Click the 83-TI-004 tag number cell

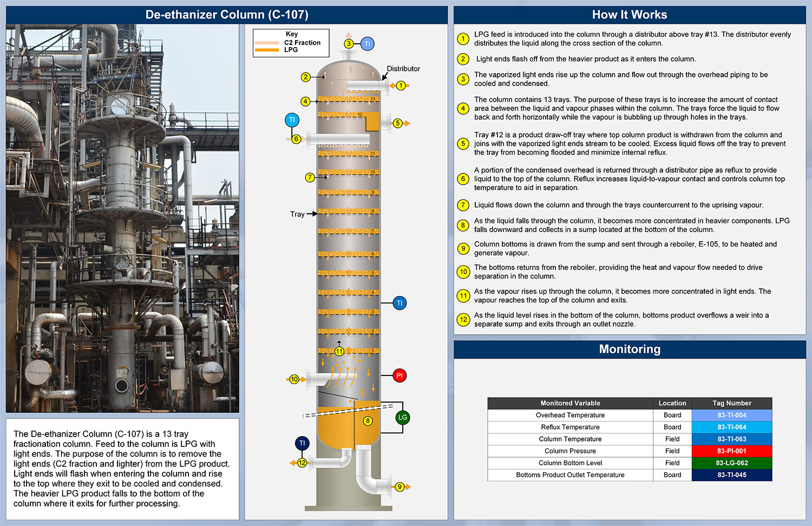(731, 415)
